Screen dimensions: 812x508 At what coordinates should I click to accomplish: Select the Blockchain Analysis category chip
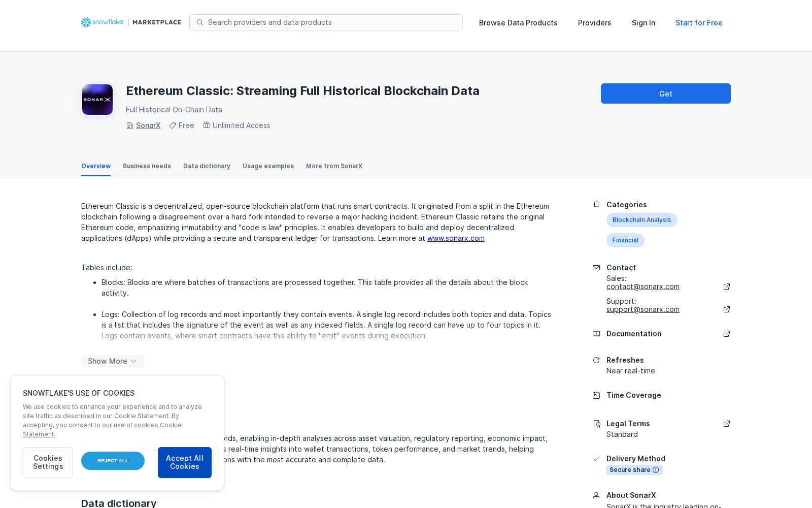coord(641,220)
